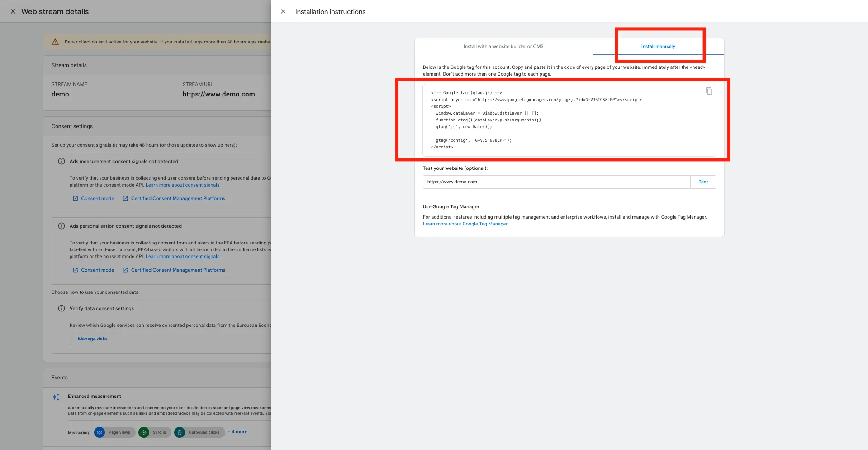Click the Events section heading
The height and width of the screenshot is (450, 868).
[60, 378]
